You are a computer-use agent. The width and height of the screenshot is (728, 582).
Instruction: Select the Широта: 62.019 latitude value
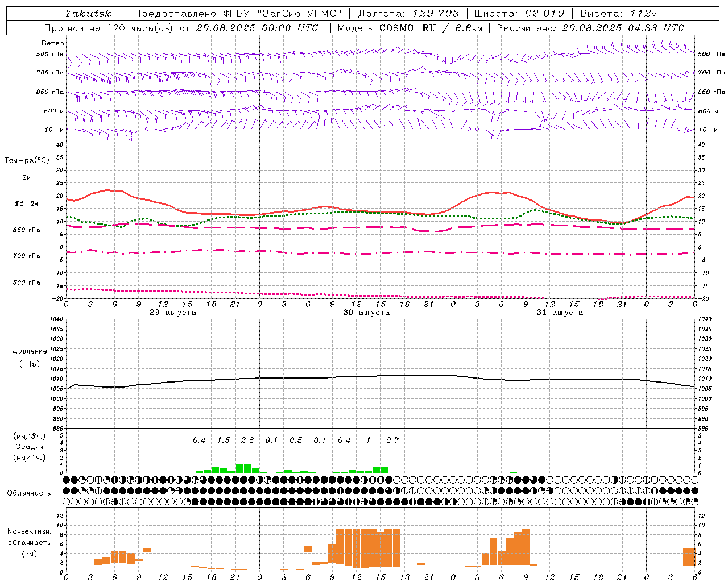pos(519,14)
